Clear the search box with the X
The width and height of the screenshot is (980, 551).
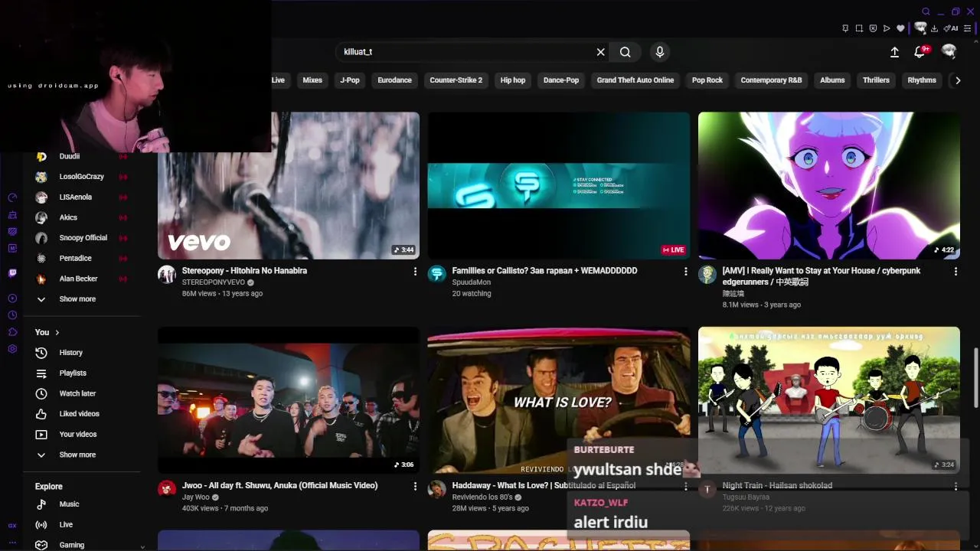(601, 52)
